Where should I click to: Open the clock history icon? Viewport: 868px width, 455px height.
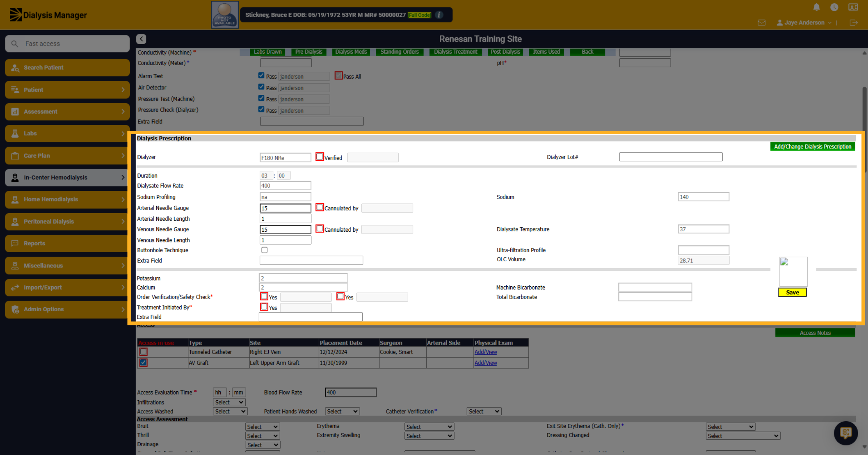834,7
